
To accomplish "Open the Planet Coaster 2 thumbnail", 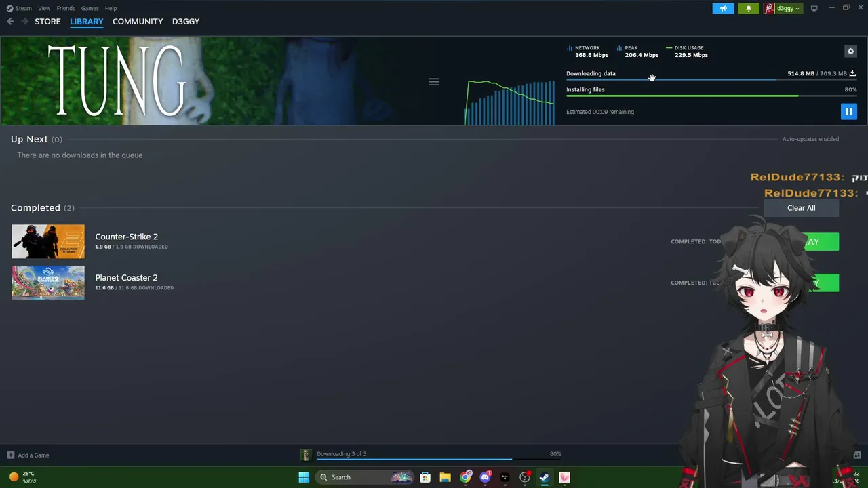I will (x=48, y=283).
